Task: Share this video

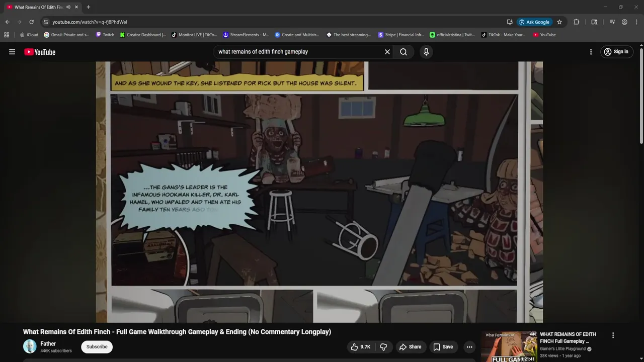Action: click(x=410, y=347)
